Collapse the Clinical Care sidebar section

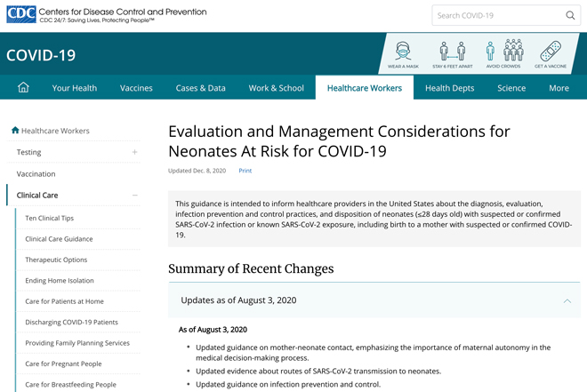tap(135, 196)
